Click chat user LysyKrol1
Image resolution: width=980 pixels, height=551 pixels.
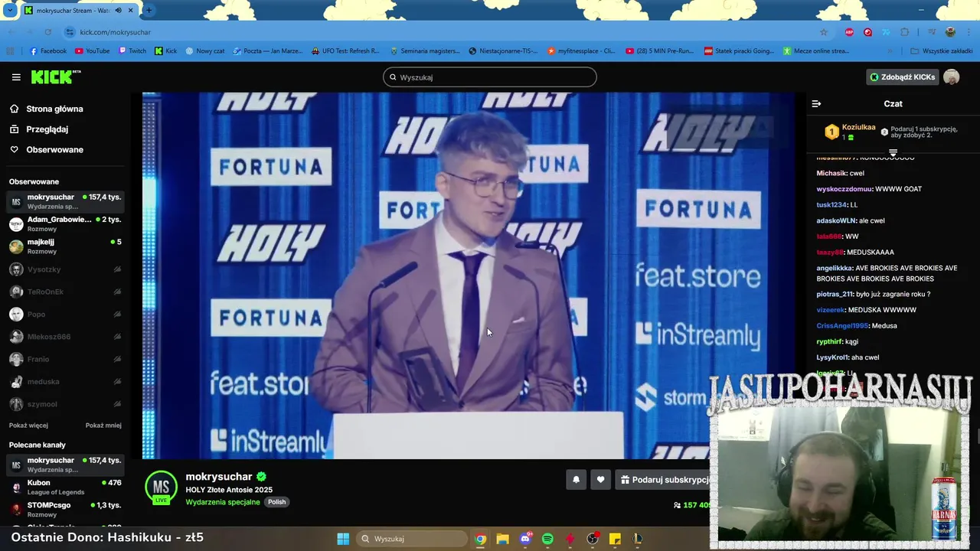[x=832, y=357]
